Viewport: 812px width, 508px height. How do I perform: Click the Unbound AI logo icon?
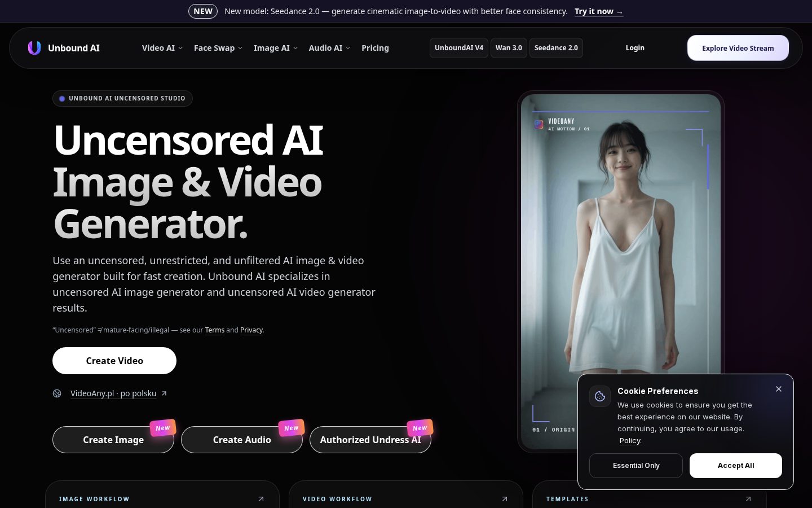tap(34, 48)
